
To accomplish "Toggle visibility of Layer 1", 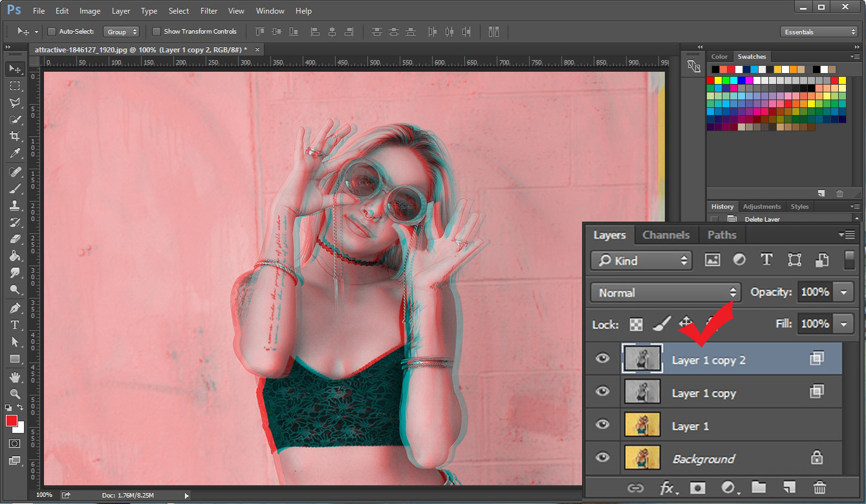I will pyautogui.click(x=602, y=424).
